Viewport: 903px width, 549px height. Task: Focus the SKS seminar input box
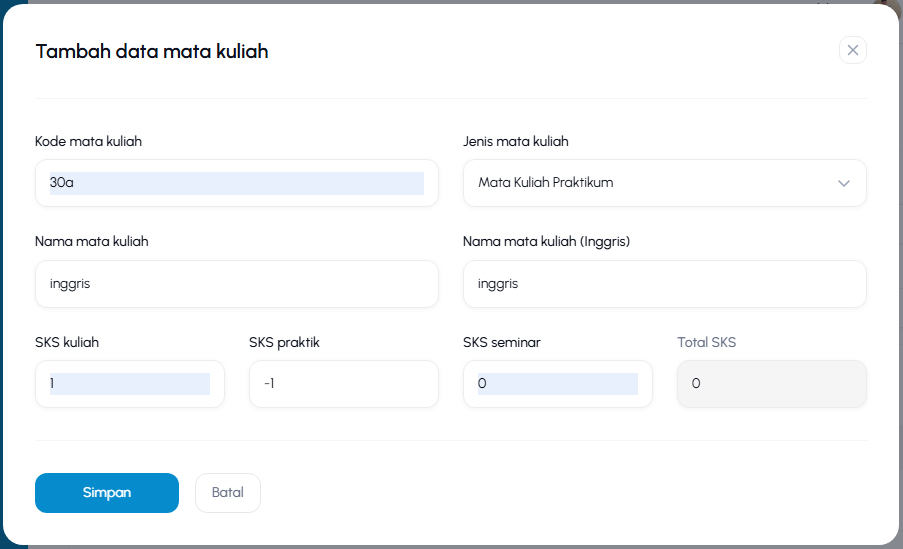pyautogui.click(x=557, y=384)
